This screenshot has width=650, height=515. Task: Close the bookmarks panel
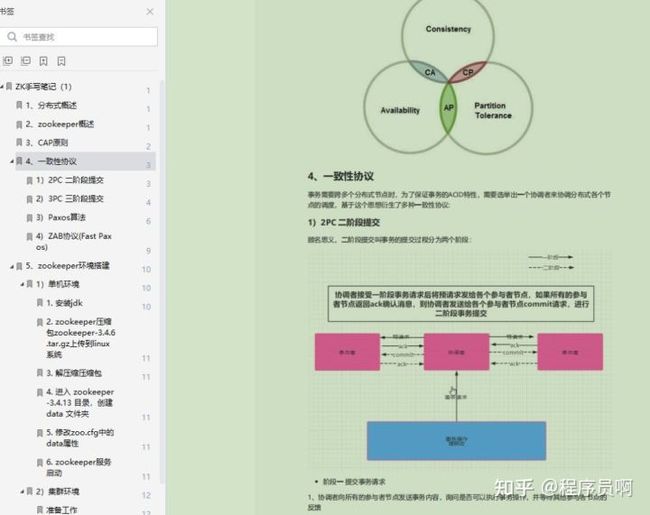pos(150,12)
